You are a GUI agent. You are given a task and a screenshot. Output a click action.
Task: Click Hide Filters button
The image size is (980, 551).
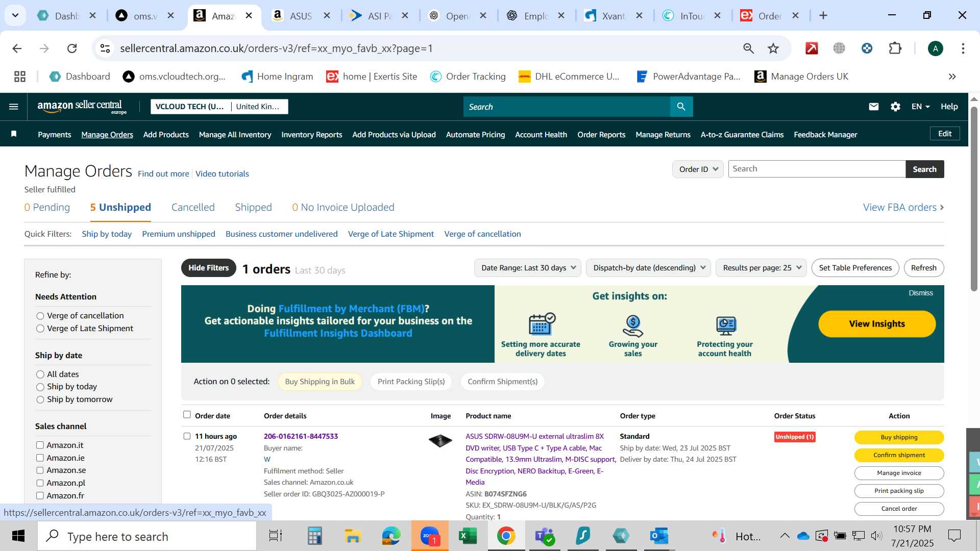click(x=208, y=268)
